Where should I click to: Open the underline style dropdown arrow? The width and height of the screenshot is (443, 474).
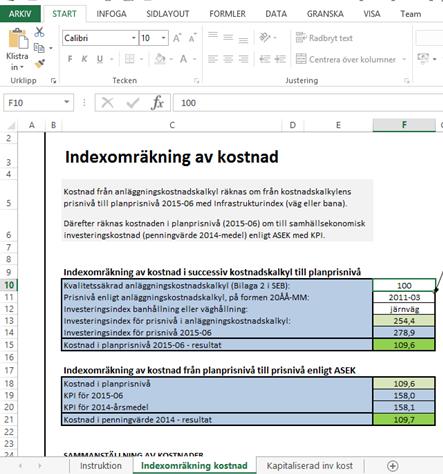[111, 59]
